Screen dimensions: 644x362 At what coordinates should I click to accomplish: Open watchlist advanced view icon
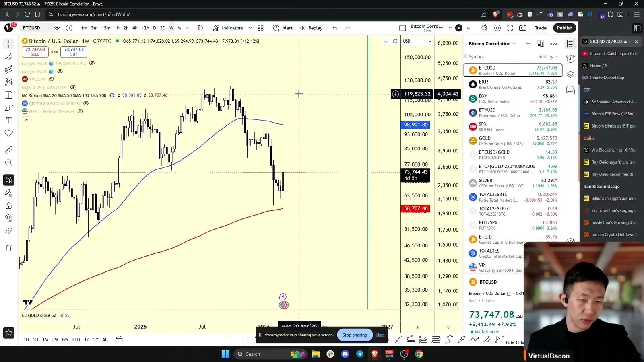click(x=541, y=43)
